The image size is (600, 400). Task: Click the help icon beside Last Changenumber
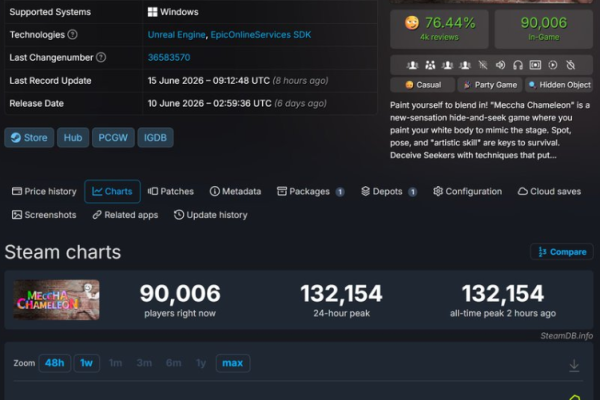coord(101,57)
